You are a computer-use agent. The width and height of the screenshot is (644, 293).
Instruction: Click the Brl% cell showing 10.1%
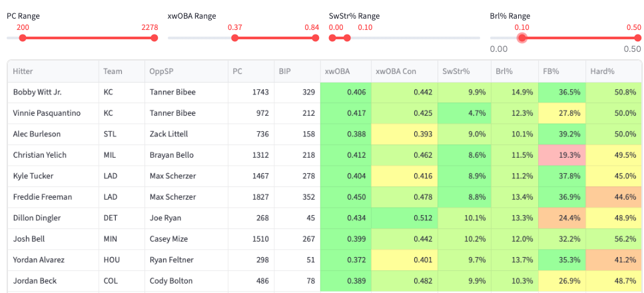(x=515, y=135)
